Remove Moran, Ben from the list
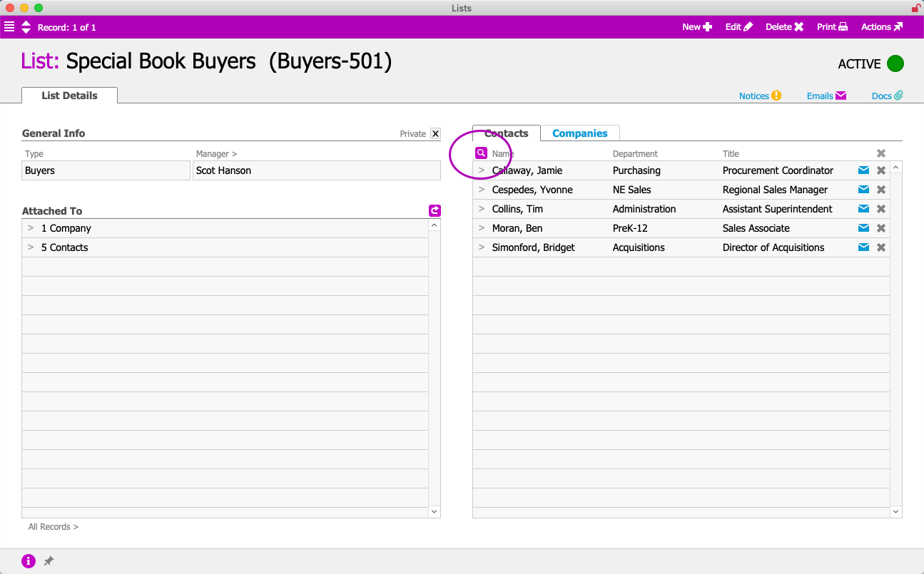 click(881, 228)
